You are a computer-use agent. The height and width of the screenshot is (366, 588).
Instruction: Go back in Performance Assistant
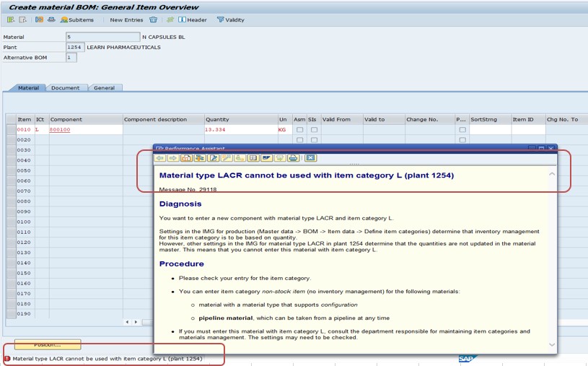(x=160, y=158)
